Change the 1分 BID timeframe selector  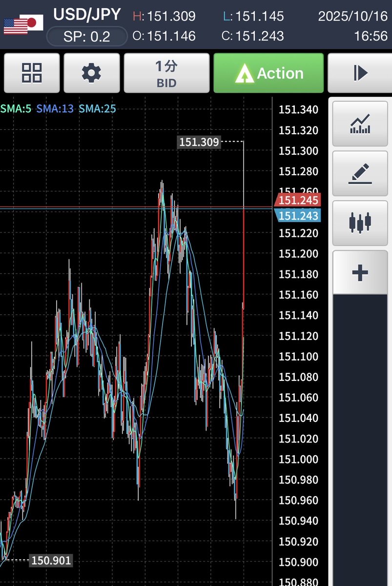click(166, 73)
